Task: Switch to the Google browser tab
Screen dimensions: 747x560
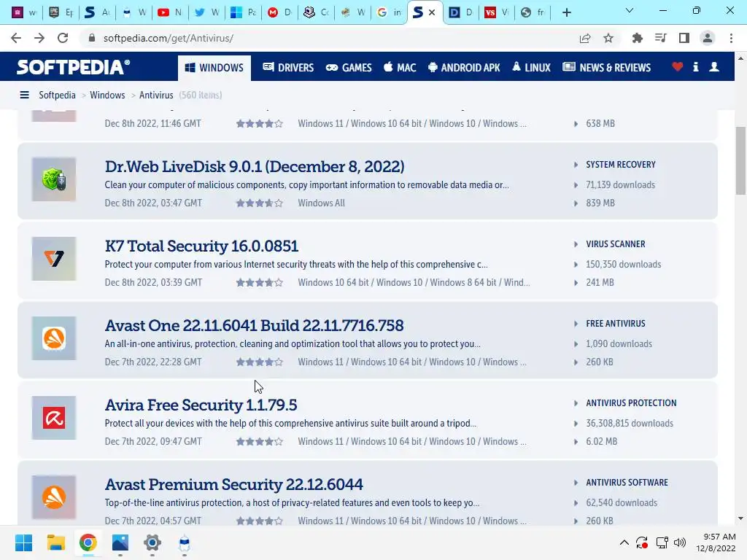Action: coord(390,13)
